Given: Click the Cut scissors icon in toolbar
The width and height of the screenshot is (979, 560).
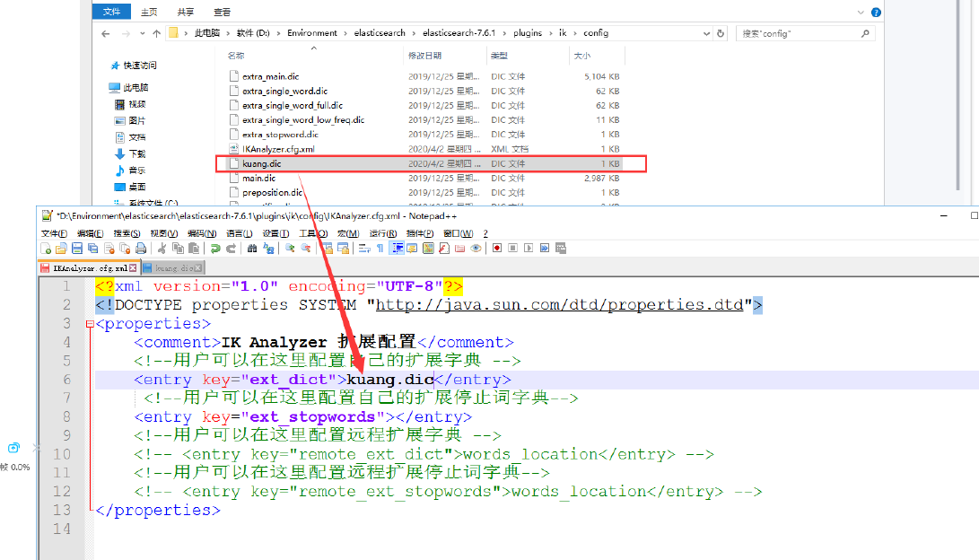Looking at the screenshot, I should [162, 249].
